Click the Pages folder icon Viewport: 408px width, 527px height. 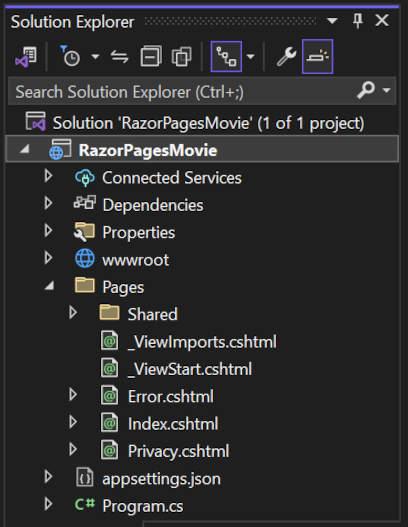coord(85,285)
